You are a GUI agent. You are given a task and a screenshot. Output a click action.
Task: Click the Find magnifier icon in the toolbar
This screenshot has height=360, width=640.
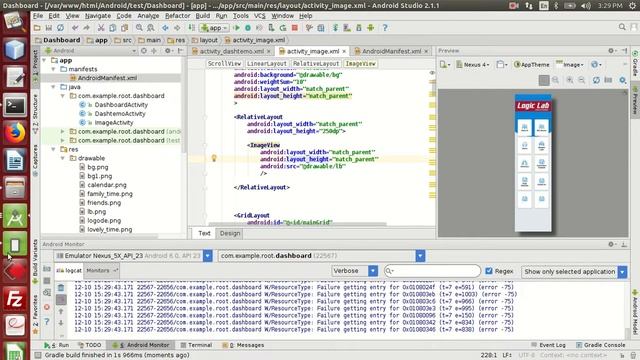139,28
